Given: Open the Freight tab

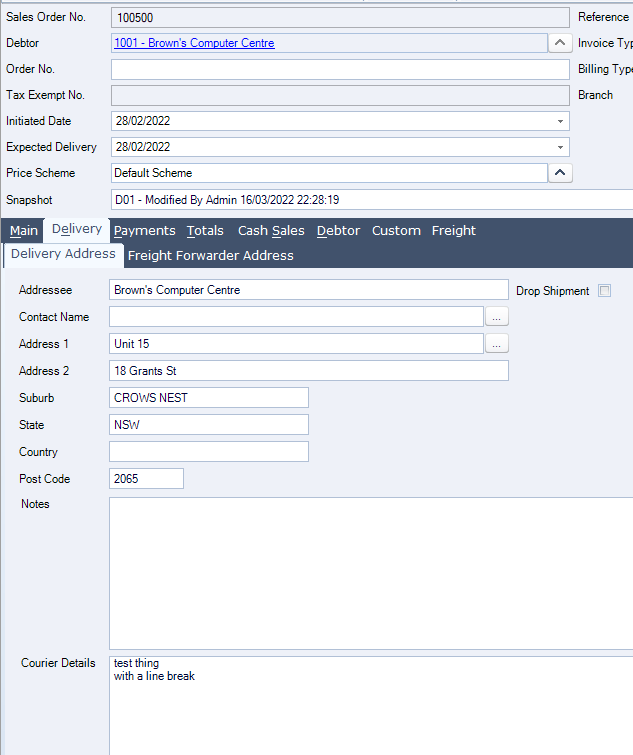Looking at the screenshot, I should [x=454, y=231].
